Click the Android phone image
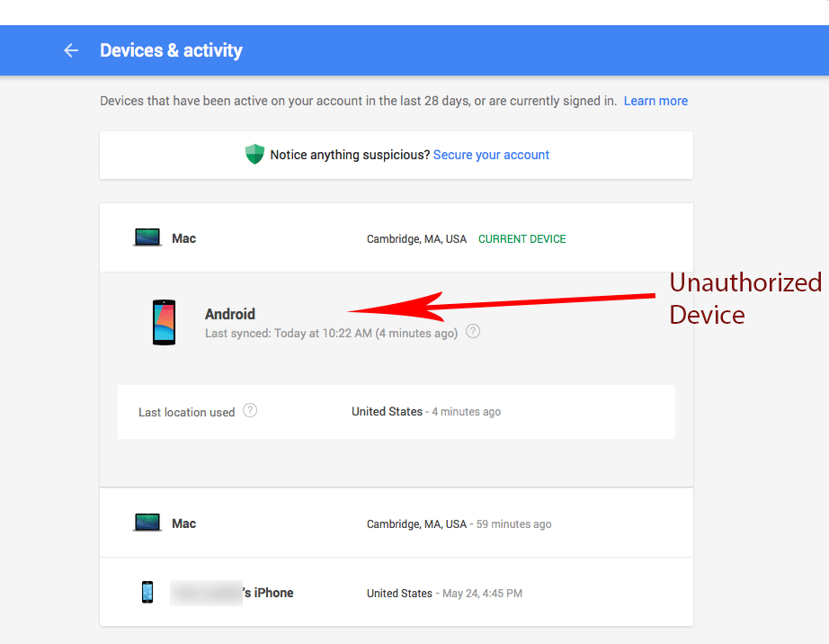 (164, 322)
